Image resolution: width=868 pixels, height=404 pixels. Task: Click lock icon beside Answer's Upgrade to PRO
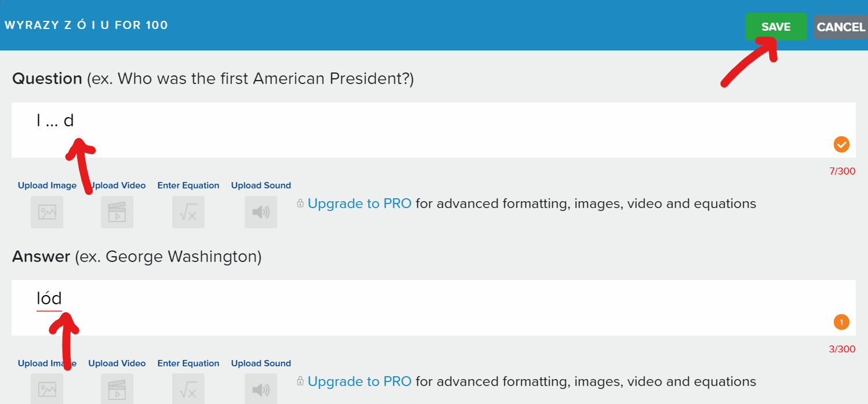(x=300, y=381)
